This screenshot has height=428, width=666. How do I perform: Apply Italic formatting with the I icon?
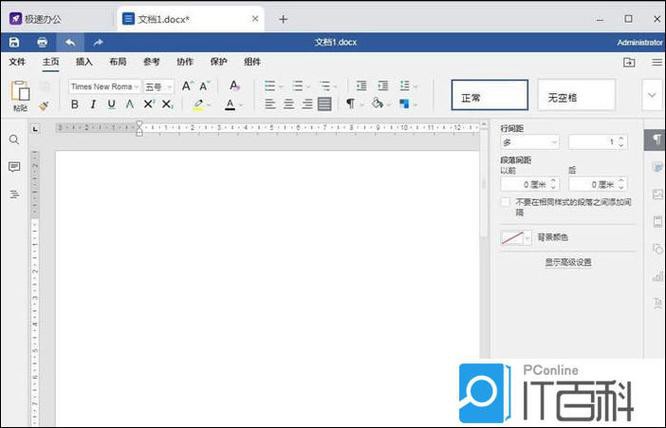tap(93, 104)
